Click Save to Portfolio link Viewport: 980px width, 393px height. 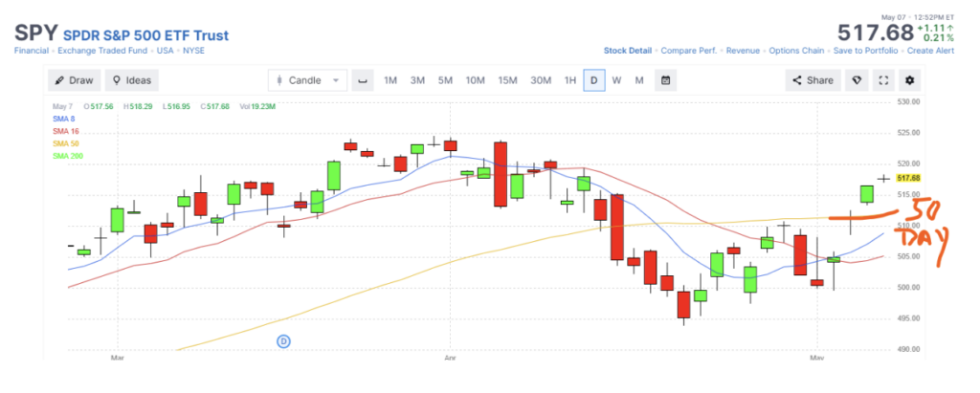865,51
